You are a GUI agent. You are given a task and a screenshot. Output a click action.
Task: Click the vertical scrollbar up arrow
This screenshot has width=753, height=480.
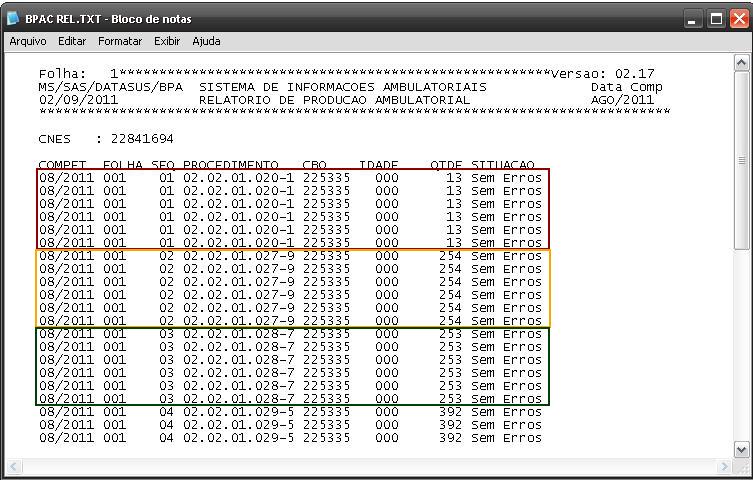742,63
